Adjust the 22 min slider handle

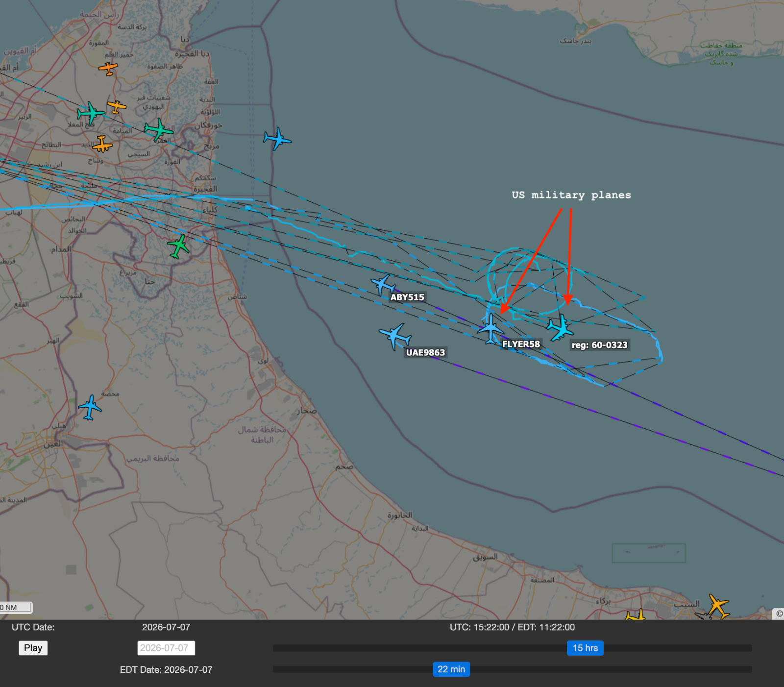(x=451, y=669)
